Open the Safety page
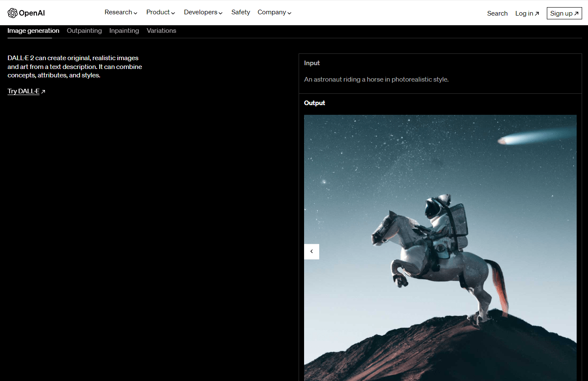Image resolution: width=588 pixels, height=381 pixels. (x=241, y=13)
